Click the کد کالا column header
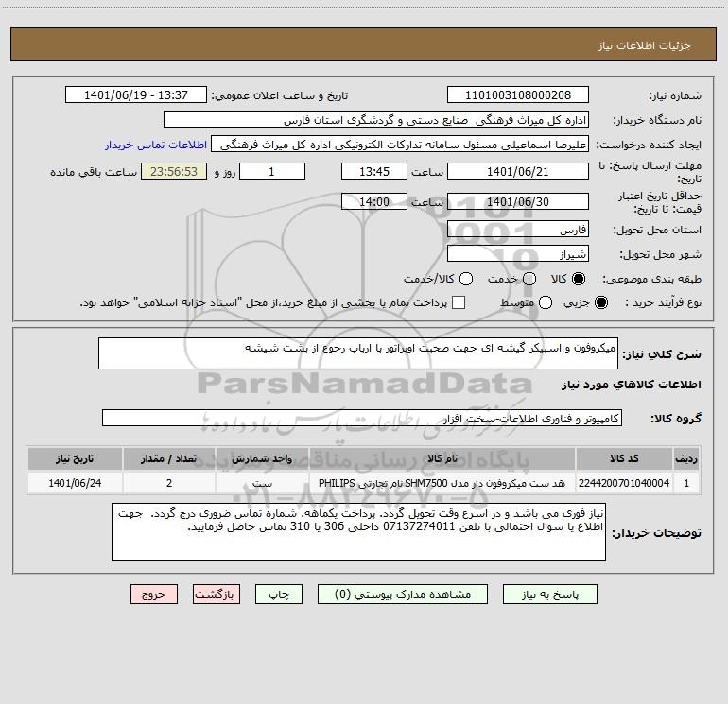The width and height of the screenshot is (728, 704). [x=624, y=458]
